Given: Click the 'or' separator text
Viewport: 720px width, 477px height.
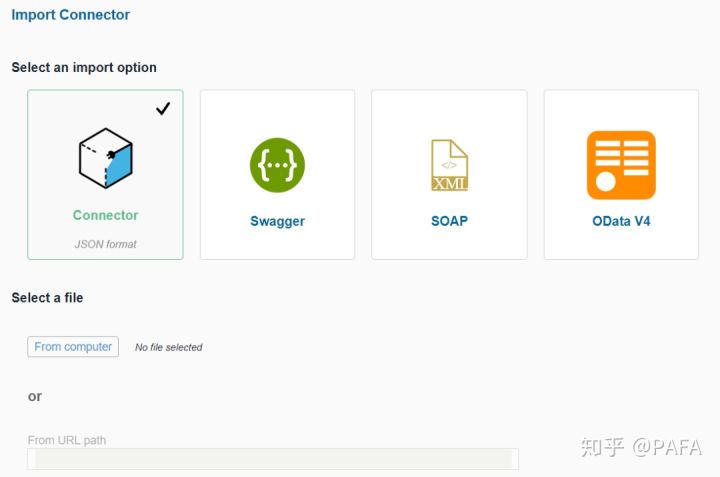Looking at the screenshot, I should point(35,396).
